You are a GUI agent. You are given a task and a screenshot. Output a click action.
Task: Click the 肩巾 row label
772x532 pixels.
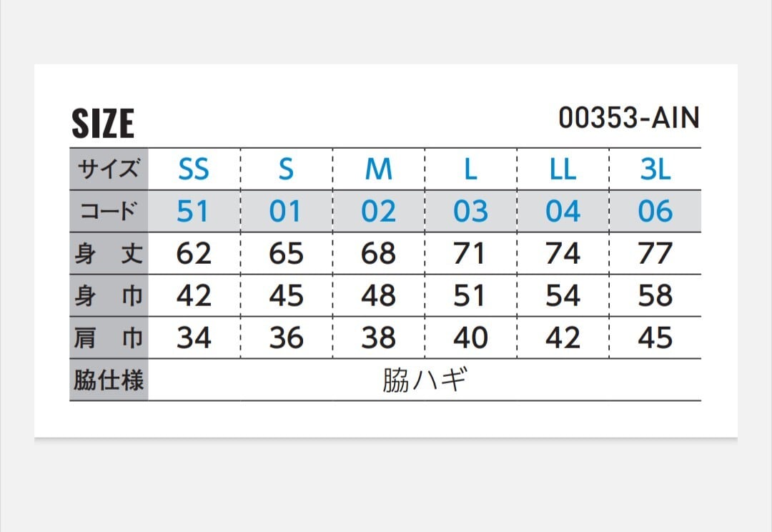[x=109, y=338]
